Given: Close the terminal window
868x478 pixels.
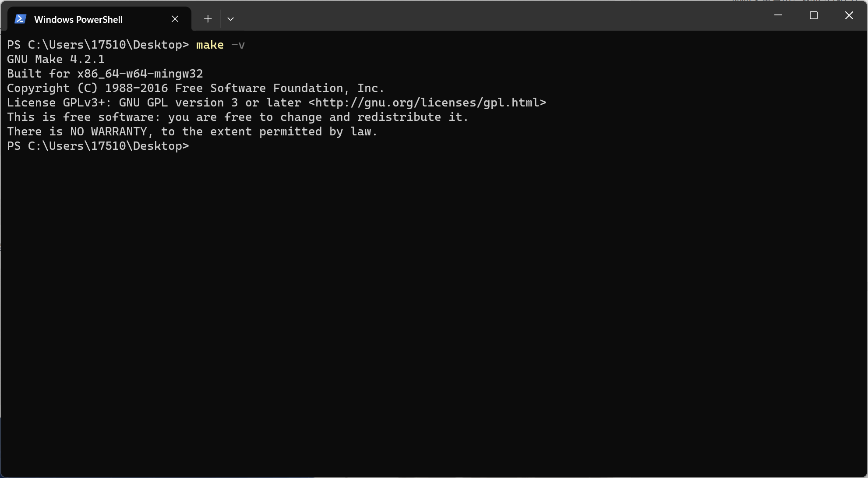Looking at the screenshot, I should coord(849,15).
